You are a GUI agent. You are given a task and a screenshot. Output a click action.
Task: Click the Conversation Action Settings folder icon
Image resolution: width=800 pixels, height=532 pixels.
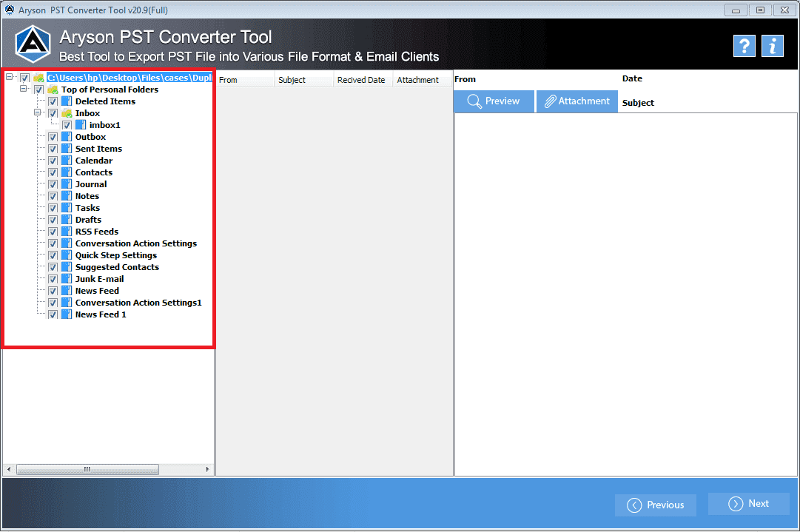pyautogui.click(x=67, y=243)
